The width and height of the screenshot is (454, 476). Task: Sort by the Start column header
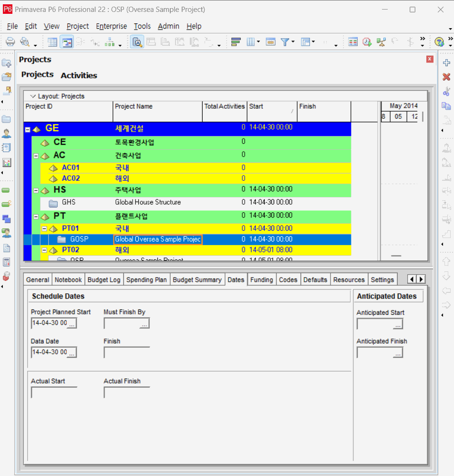coord(272,111)
